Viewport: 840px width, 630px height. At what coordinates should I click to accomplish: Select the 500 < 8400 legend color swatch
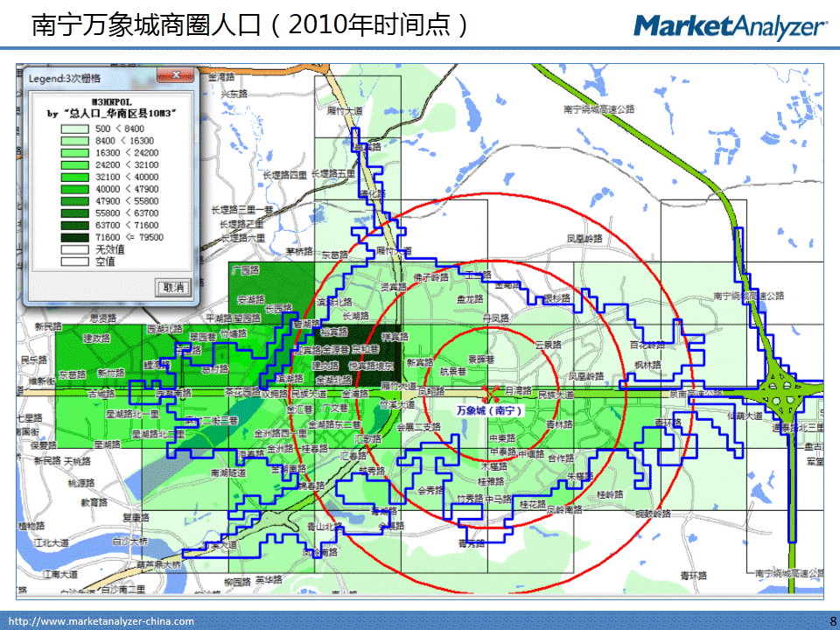pyautogui.click(x=76, y=129)
